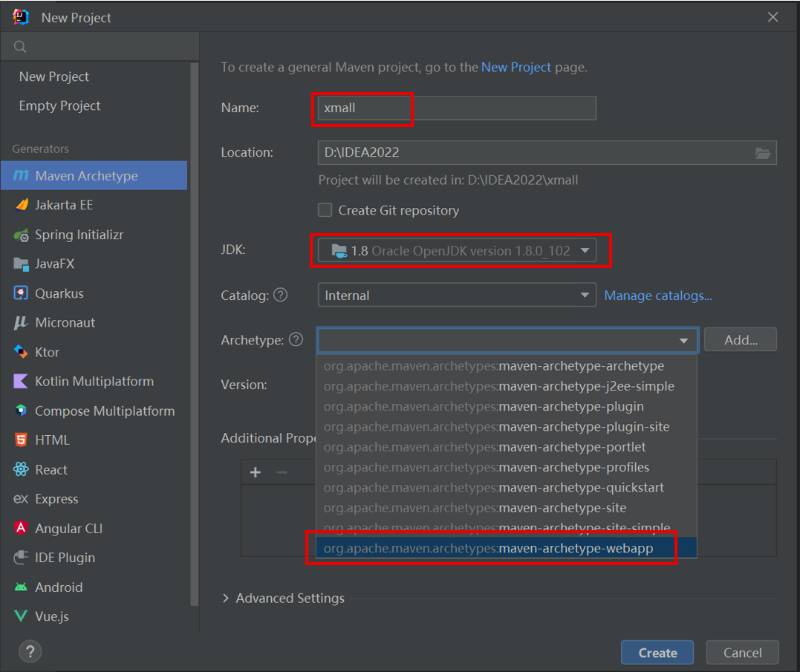Choose maven-archetype-portlet entry
The image size is (800, 672).
coord(506,447)
